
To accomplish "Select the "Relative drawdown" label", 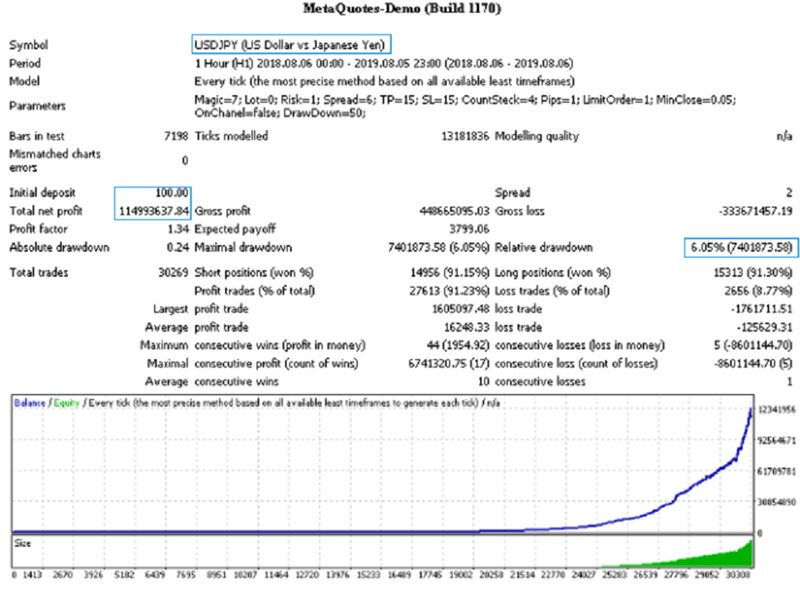I will (x=544, y=247).
